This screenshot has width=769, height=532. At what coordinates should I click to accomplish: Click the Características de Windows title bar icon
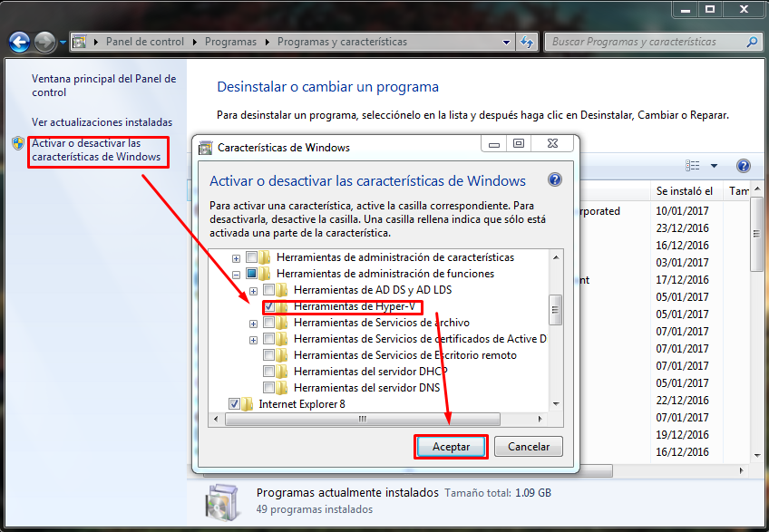(x=206, y=148)
